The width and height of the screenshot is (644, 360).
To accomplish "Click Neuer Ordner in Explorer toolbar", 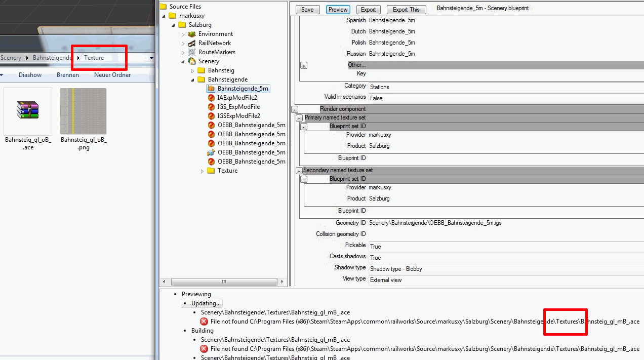I will pos(112,75).
